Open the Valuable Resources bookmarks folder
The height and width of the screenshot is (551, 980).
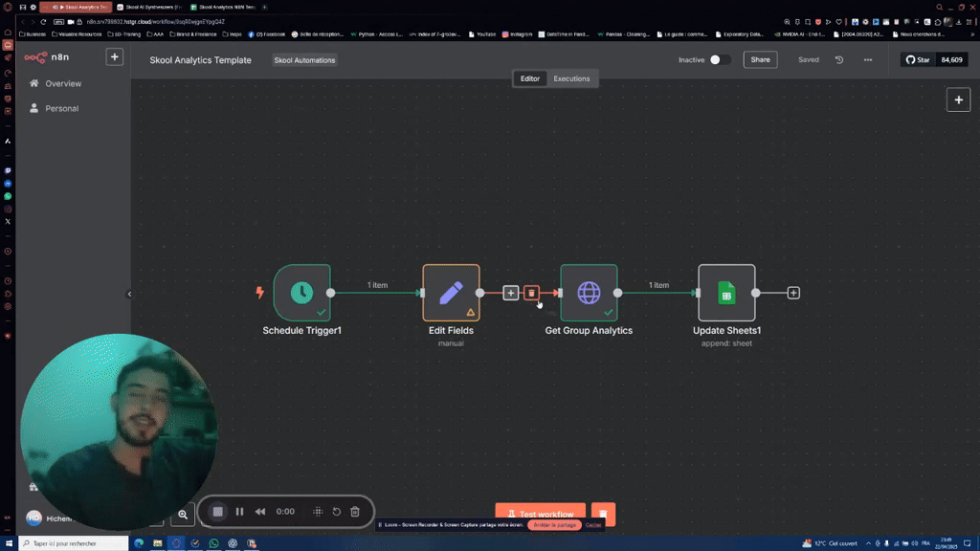click(x=77, y=34)
